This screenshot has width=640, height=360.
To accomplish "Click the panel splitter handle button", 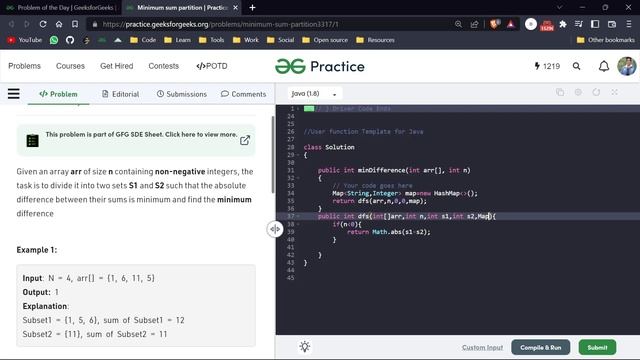I will click(x=275, y=229).
